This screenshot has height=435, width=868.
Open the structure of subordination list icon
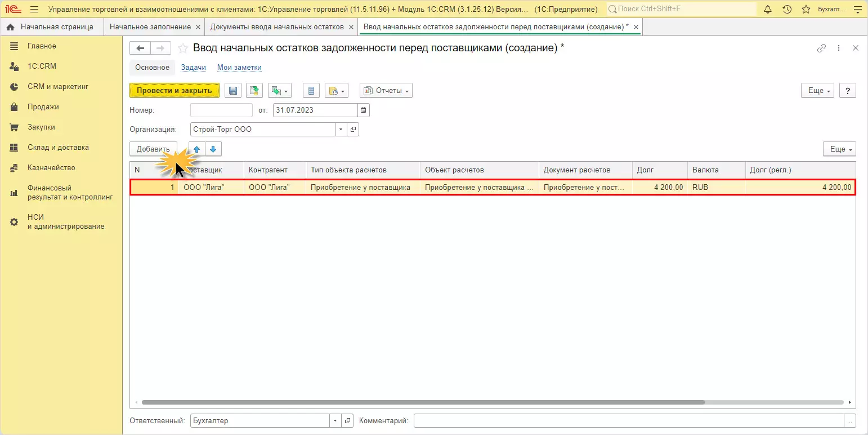311,91
